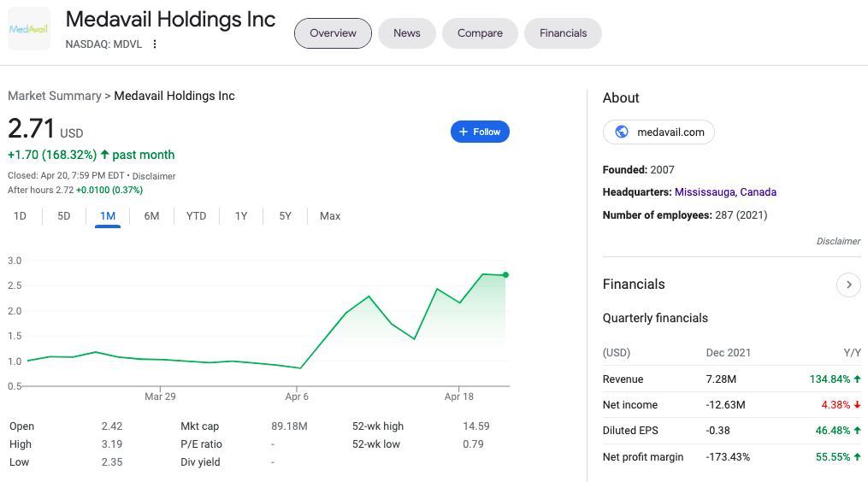Click the Y/Y column header
This screenshot has width=868, height=482.
852,352
